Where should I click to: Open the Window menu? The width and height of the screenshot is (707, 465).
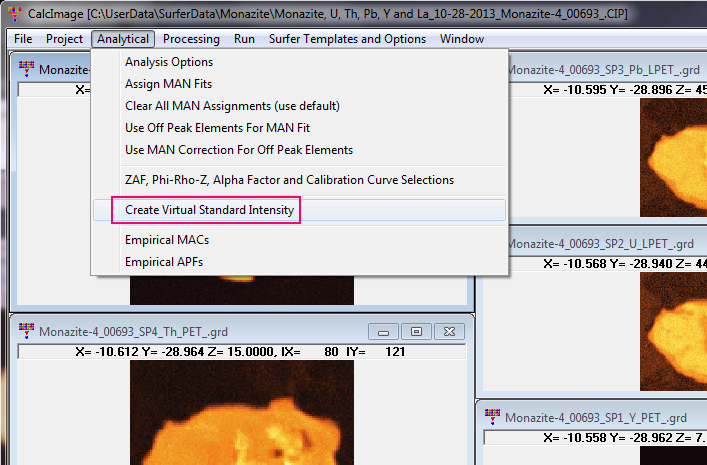[461, 39]
